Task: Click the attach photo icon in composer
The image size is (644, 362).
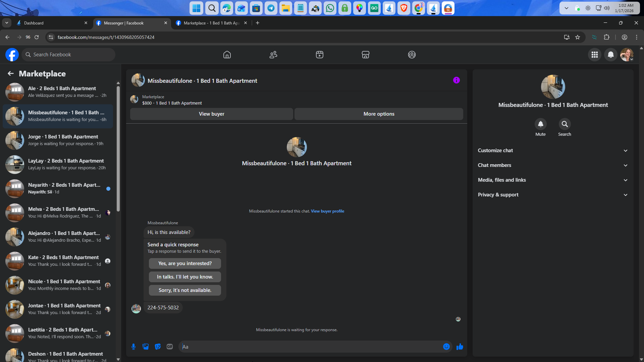Action: (x=146, y=347)
